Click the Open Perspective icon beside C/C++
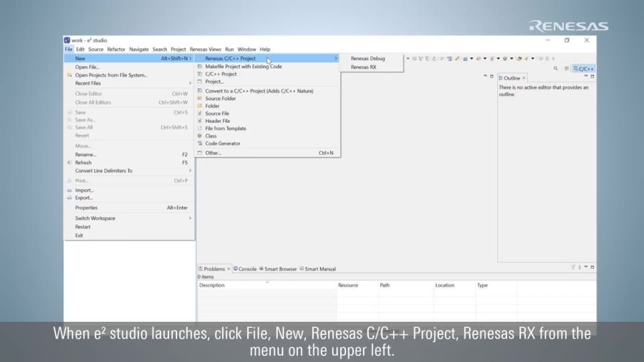The image size is (644, 362). coord(566,68)
